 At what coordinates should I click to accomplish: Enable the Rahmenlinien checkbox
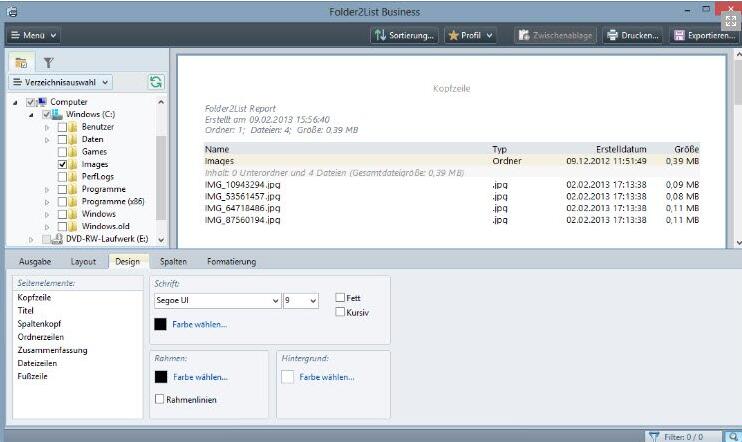click(x=159, y=399)
